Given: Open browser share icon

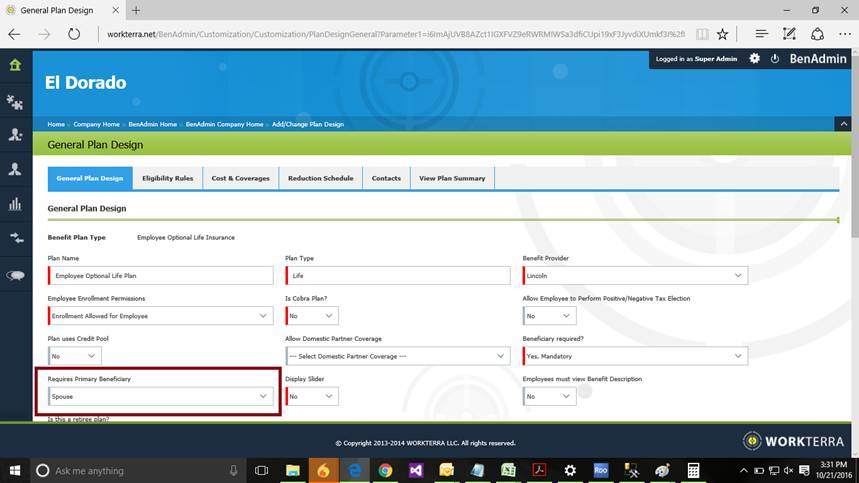Looking at the screenshot, I should click(817, 34).
